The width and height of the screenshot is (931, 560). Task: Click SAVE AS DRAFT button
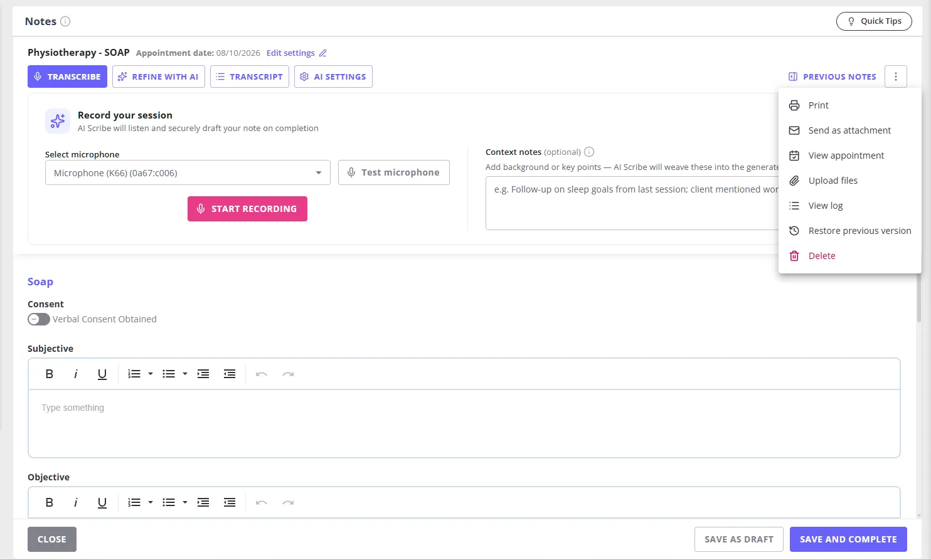pyautogui.click(x=739, y=539)
